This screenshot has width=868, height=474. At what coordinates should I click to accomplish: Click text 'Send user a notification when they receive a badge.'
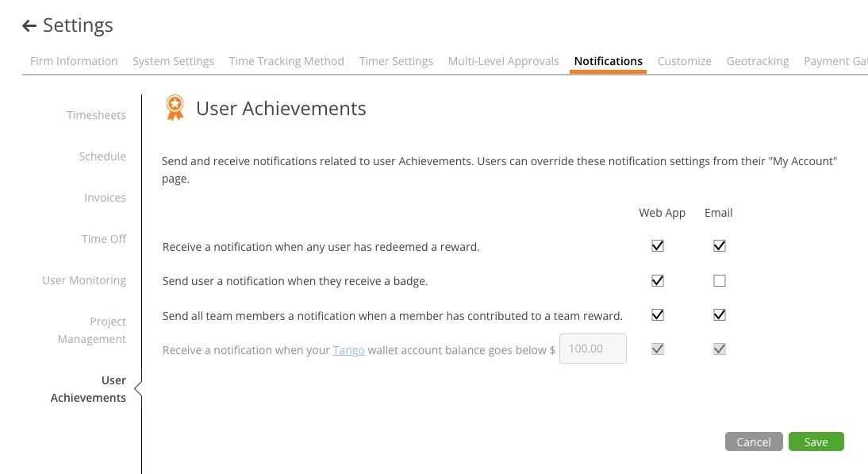(295, 281)
